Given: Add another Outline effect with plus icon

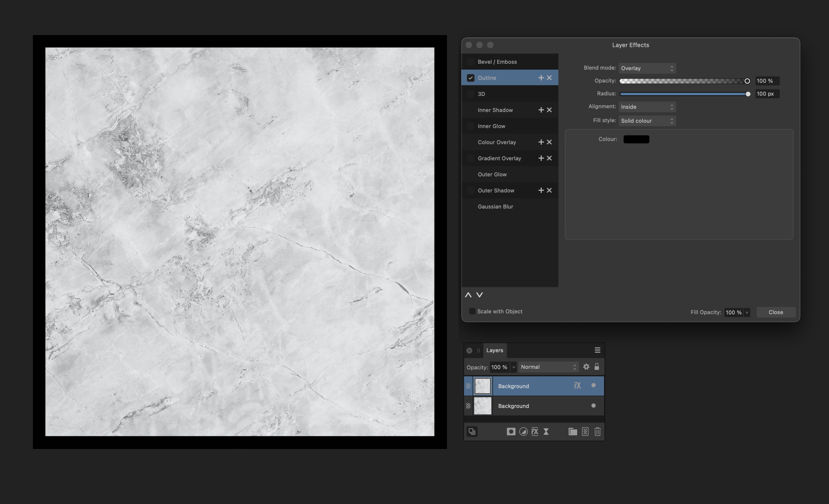Looking at the screenshot, I should (541, 78).
